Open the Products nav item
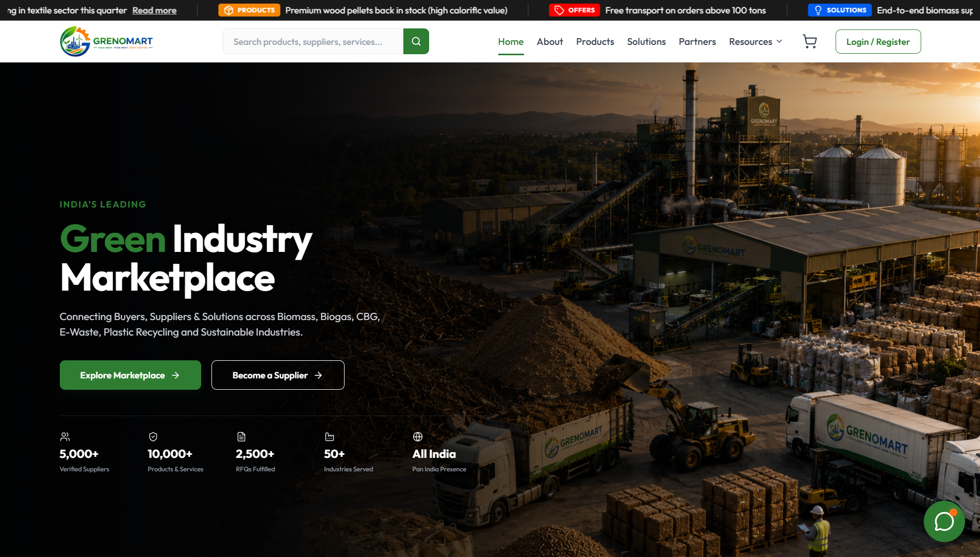980x557 pixels. (x=595, y=42)
